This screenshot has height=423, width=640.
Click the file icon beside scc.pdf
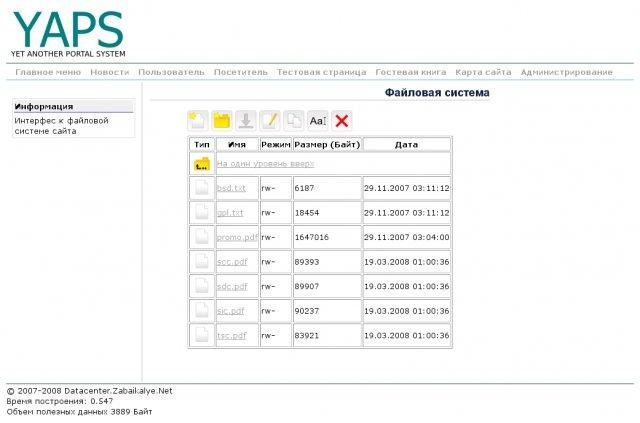tap(202, 262)
